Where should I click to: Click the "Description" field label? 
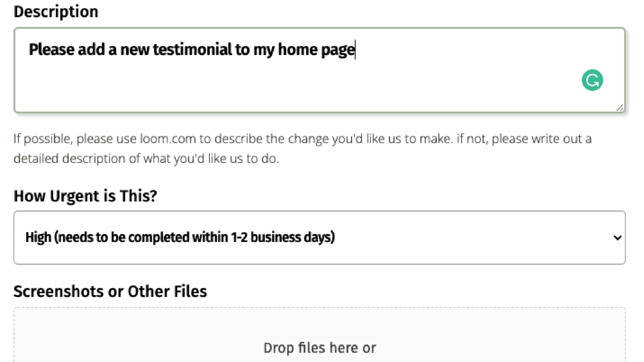tap(56, 12)
